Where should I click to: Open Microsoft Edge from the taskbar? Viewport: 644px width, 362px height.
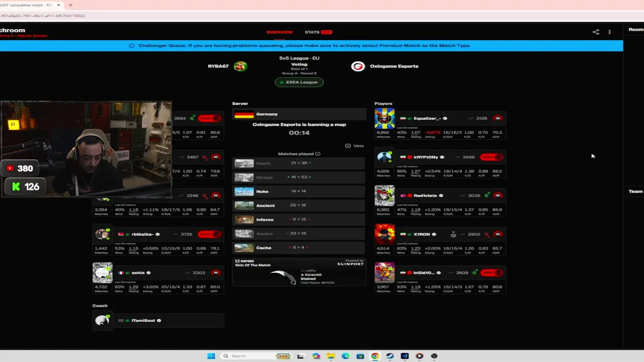click(345, 356)
